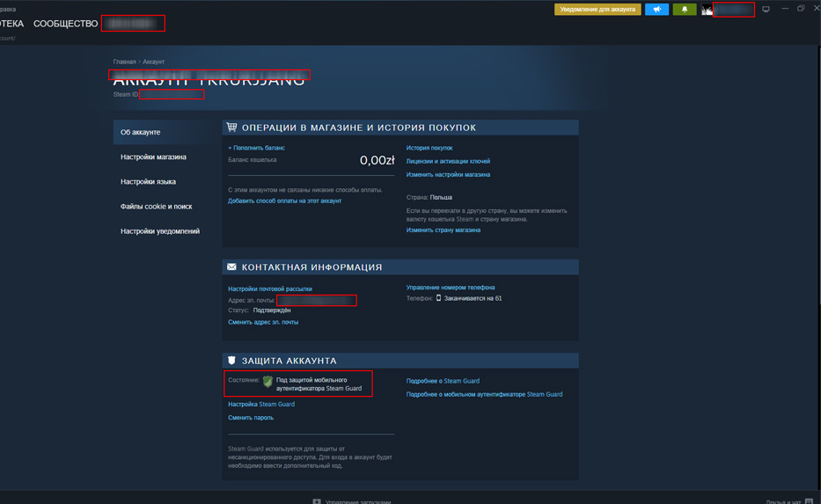This screenshot has height=504, width=821.
Task: Go to the Главная breadcrumb link
Action: [124, 62]
